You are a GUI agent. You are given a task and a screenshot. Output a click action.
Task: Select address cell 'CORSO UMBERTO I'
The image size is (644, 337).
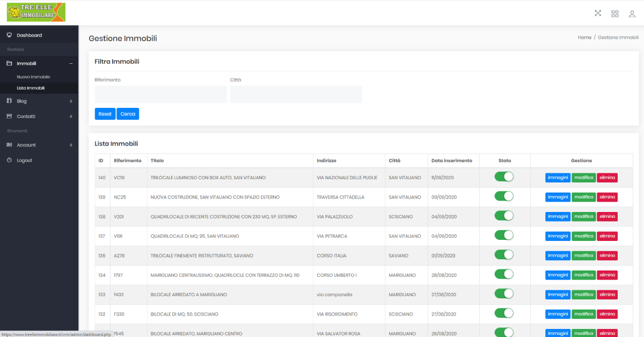(x=337, y=275)
